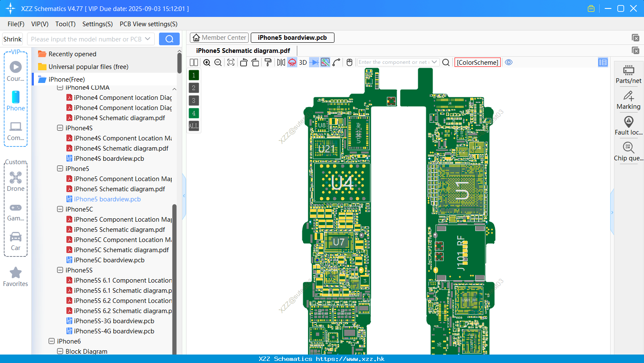
Task: Open the Settings(S) menu
Action: 98,24
